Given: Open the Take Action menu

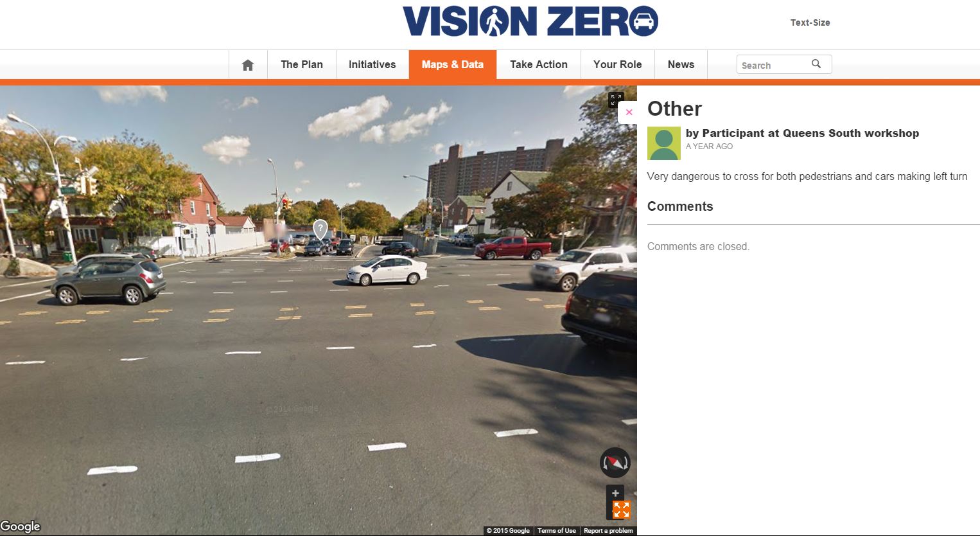Looking at the screenshot, I should (x=539, y=64).
